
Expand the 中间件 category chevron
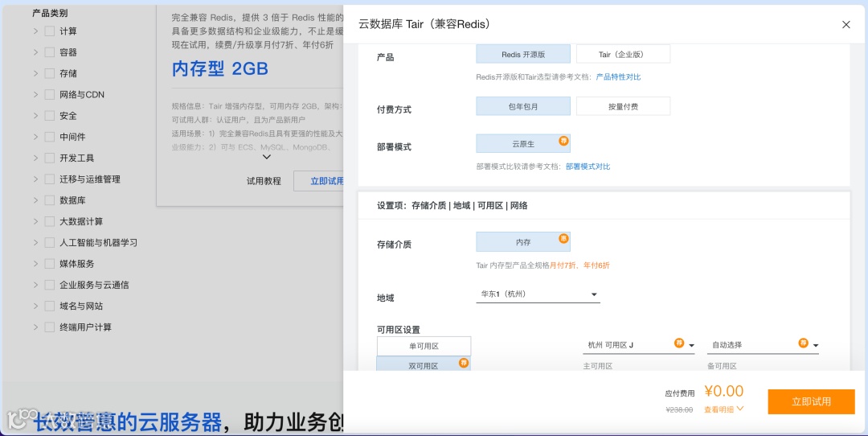(x=35, y=136)
